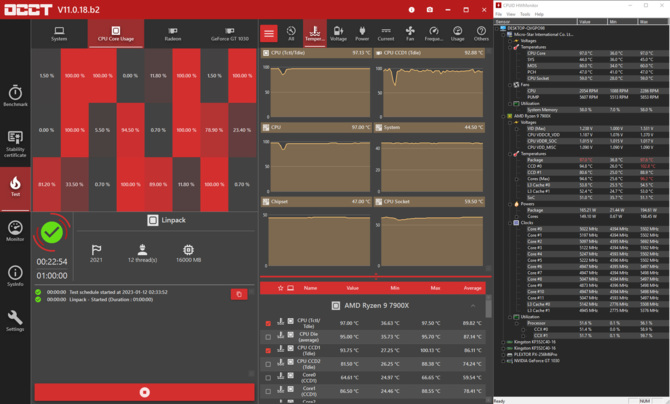The image size is (670, 404).
Task: Copy the test log with the red copy icon
Action: click(x=239, y=294)
